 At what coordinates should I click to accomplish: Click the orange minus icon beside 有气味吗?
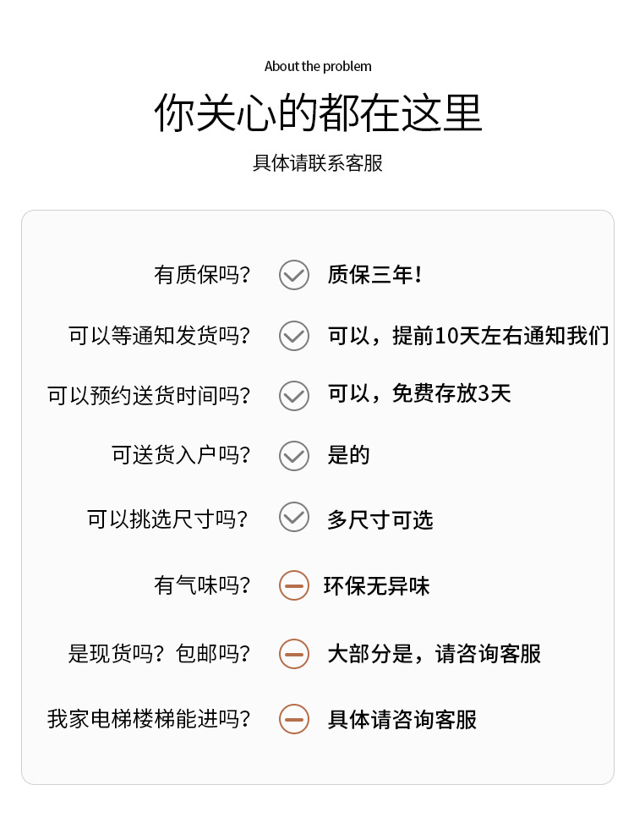coord(294,585)
